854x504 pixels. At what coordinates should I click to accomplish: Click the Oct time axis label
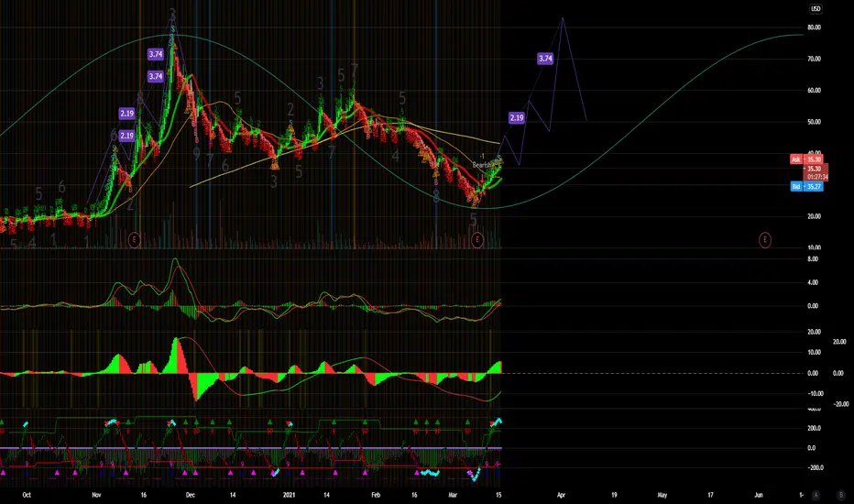click(x=27, y=495)
